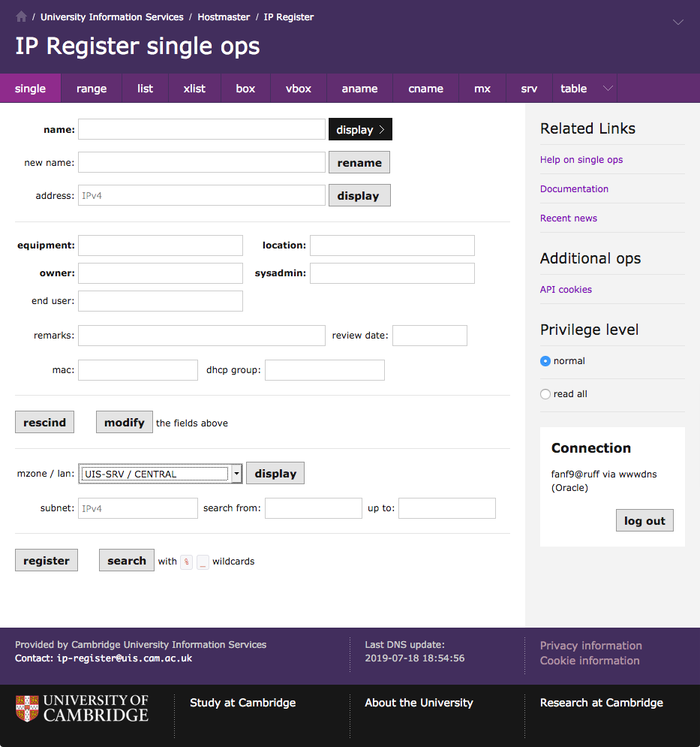Expand the table tab dropdown arrow
Viewport: 700px width, 747px height.
coord(608,89)
